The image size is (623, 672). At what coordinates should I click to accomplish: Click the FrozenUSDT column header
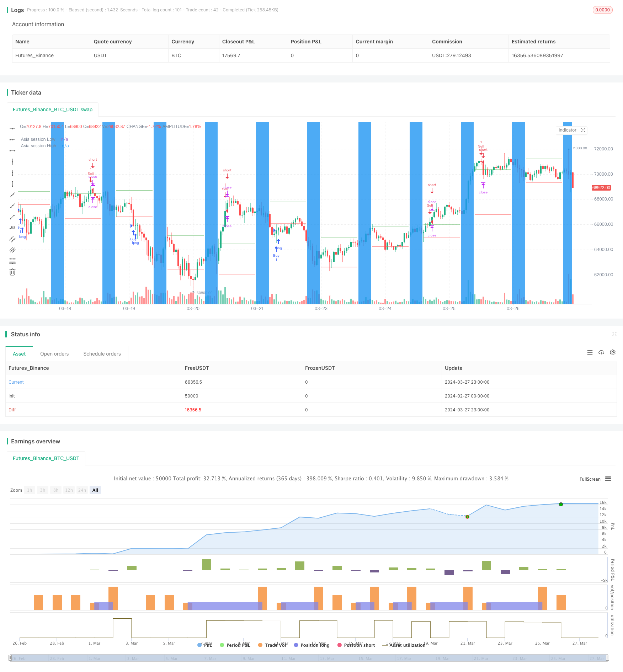pos(320,368)
